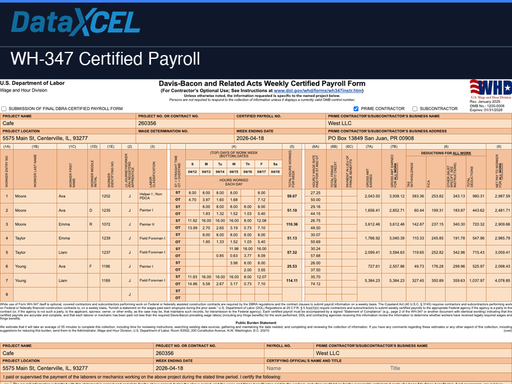Click gross amount 2,043.50 for entry 1
512x384 pixels.
click(x=369, y=196)
